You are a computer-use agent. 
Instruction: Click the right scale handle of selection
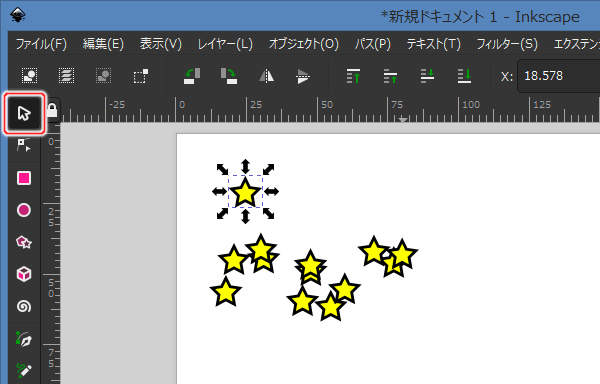point(271,191)
